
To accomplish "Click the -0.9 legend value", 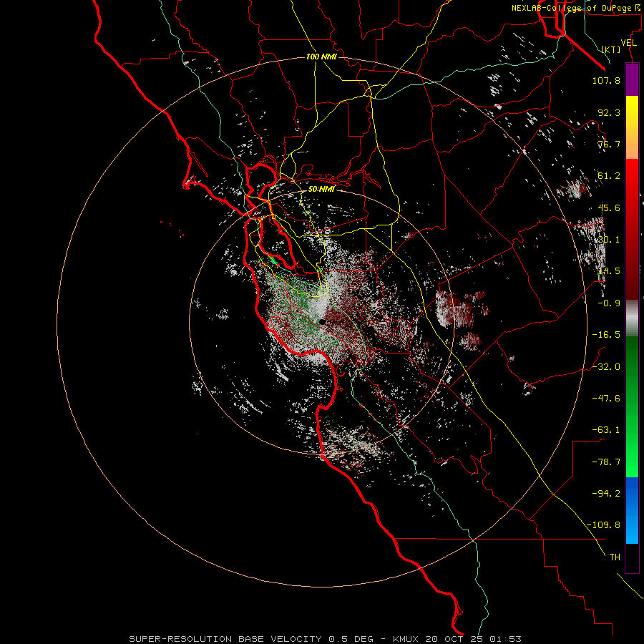I will (x=609, y=303).
